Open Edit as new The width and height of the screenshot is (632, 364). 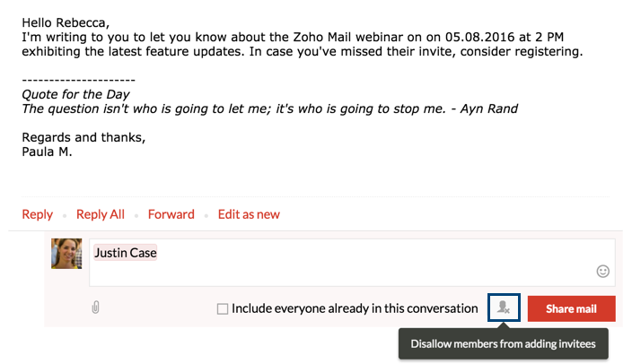(249, 214)
